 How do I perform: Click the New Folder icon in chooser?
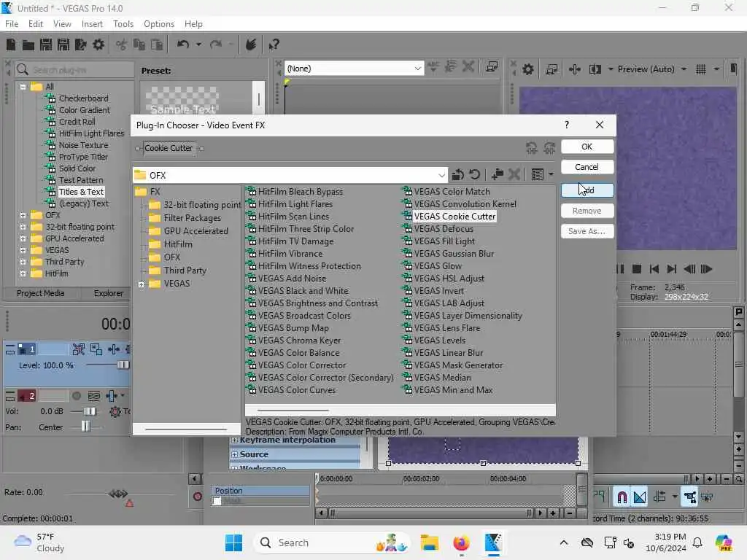pyautogui.click(x=498, y=175)
